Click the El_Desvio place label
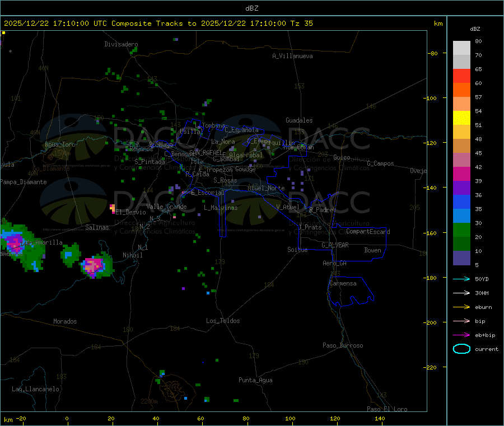This screenshot has height=426, width=504. [131, 212]
